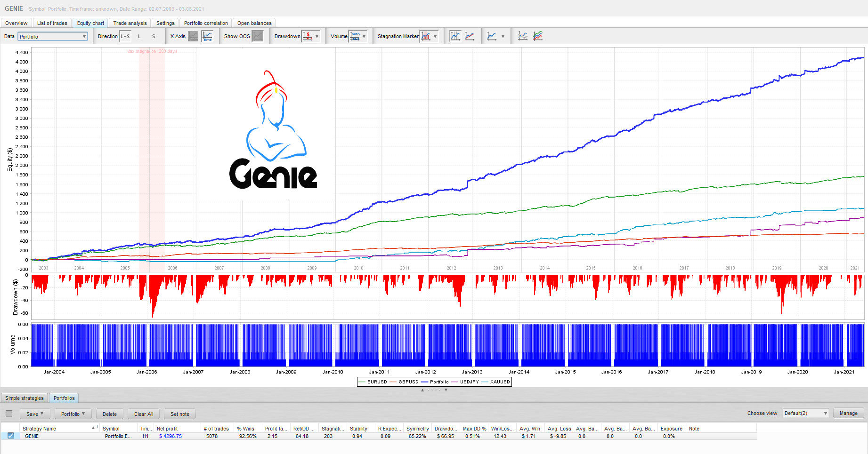Click the Delete button
The height and width of the screenshot is (454, 868).
coord(110,414)
